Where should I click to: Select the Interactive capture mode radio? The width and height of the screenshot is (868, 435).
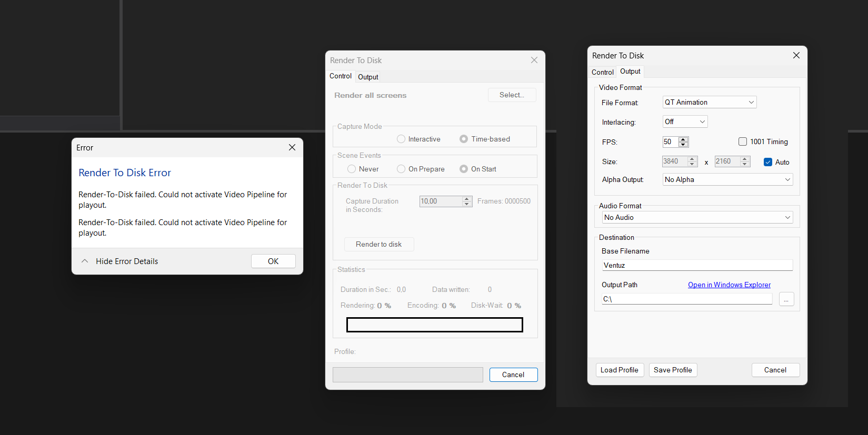(401, 139)
